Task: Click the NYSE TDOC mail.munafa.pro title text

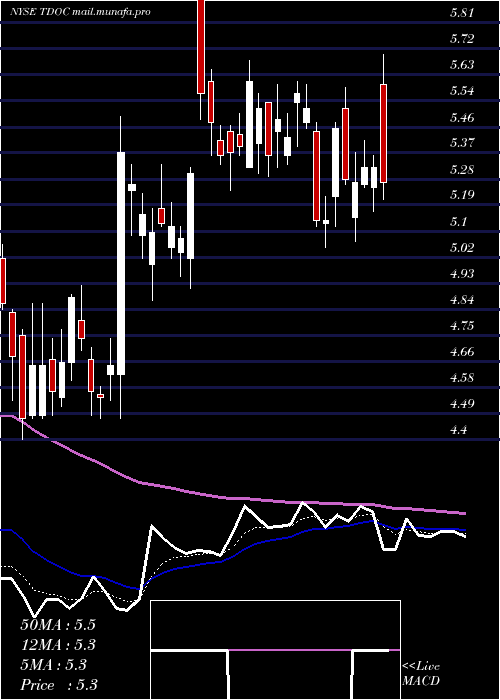Action: click(80, 12)
